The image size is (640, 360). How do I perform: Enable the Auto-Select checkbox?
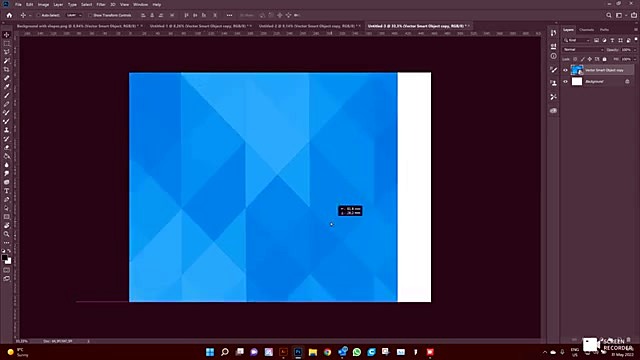click(x=38, y=15)
